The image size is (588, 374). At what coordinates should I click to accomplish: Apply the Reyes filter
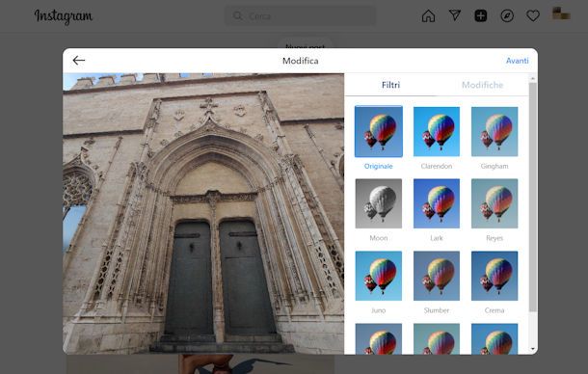(494, 203)
